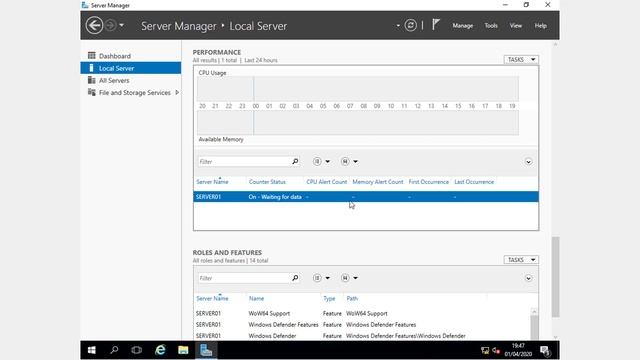The width and height of the screenshot is (640, 360).
Task: Select the Windows Defender feature row
Action: coord(362,336)
